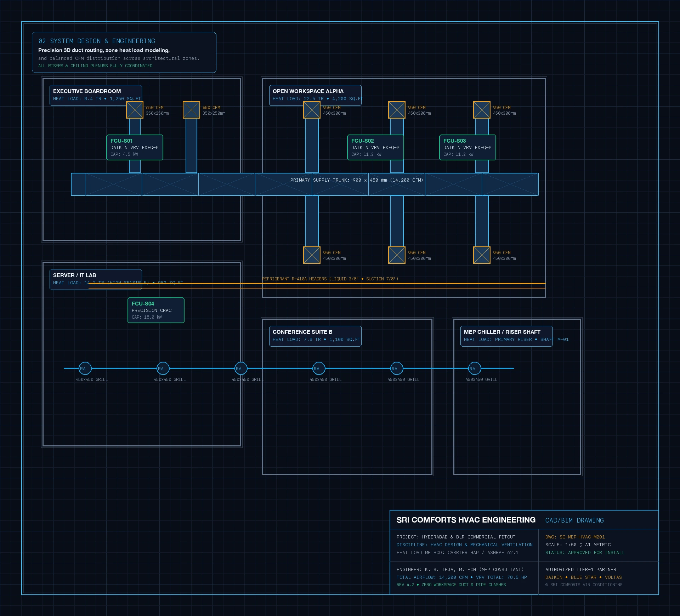Click 'REV 4.2' revision note
680x616 pixels.
click(451, 585)
